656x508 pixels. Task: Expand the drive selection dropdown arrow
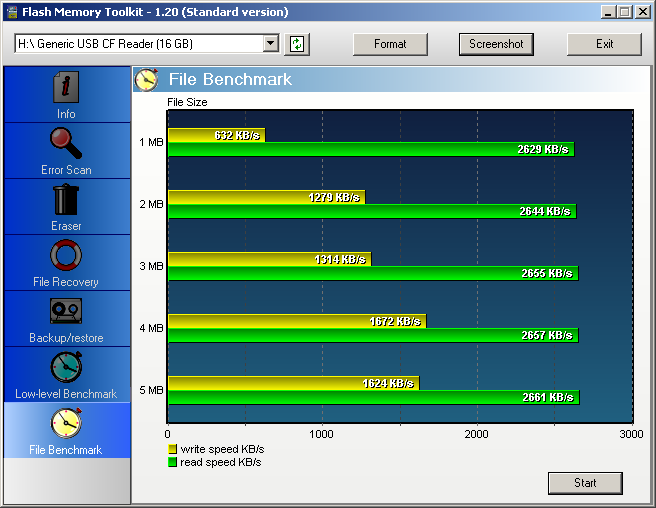point(270,44)
